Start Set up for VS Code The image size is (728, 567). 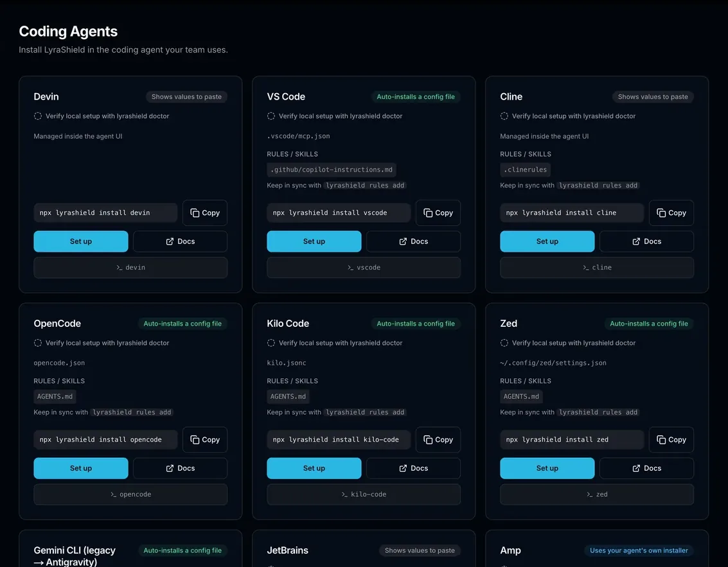(314, 241)
